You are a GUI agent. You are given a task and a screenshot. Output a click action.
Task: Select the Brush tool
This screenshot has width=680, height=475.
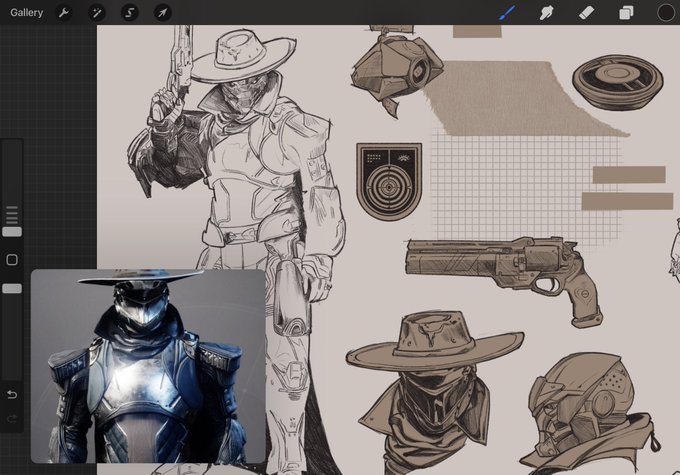507,13
